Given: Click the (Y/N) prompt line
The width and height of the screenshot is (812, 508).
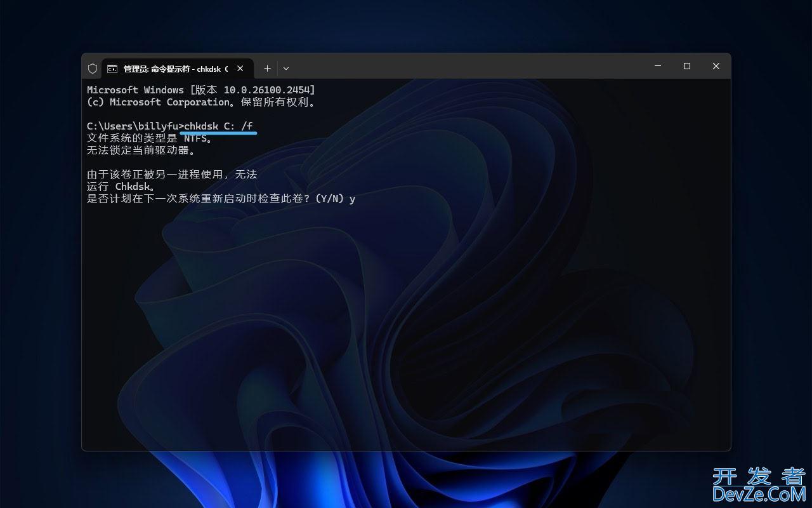Looking at the screenshot, I should tap(221, 199).
